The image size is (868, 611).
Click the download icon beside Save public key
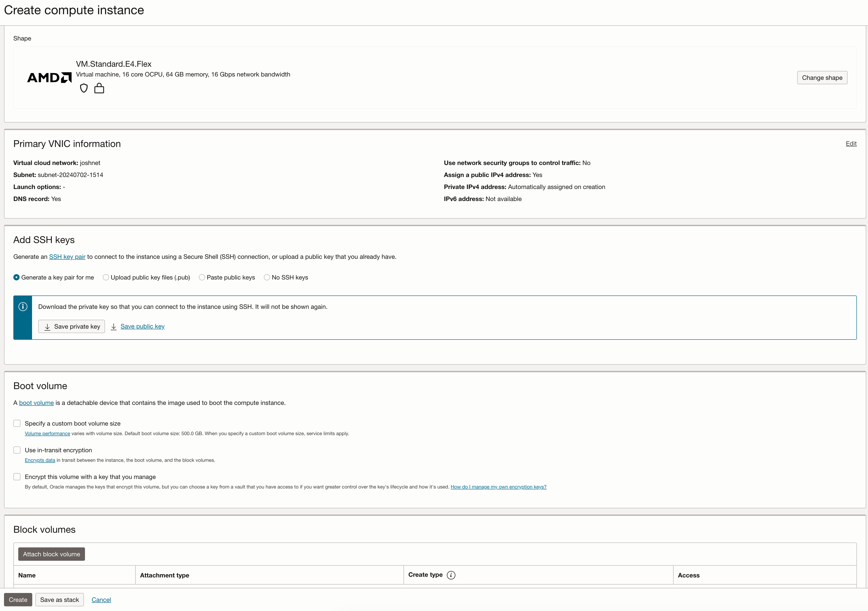click(x=114, y=326)
